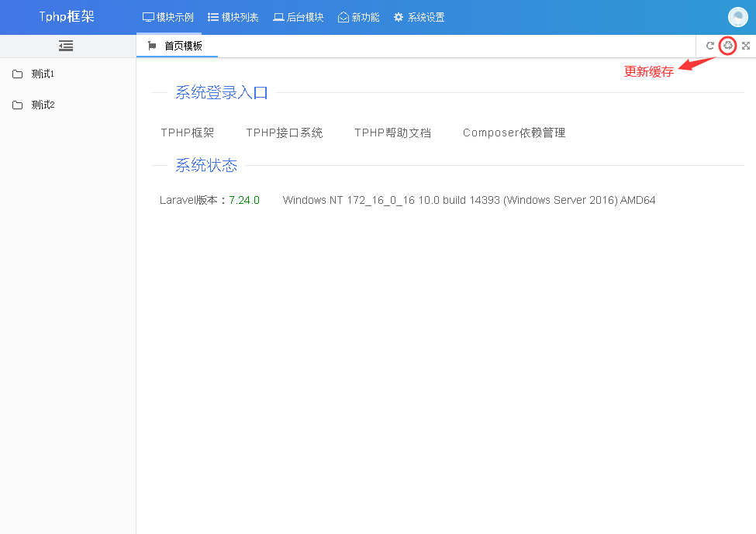Open the 系统设置 menu
756x534 pixels.
click(x=419, y=17)
